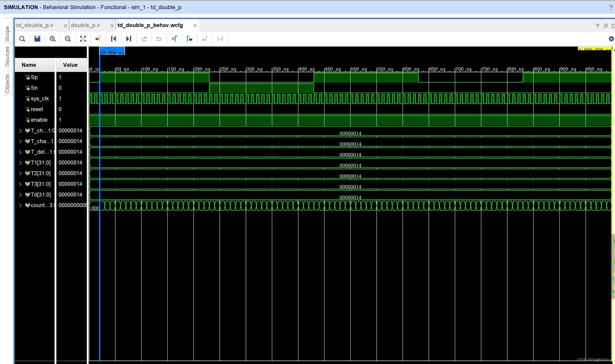Switch to the double_p.v tab

pyautogui.click(x=85, y=25)
